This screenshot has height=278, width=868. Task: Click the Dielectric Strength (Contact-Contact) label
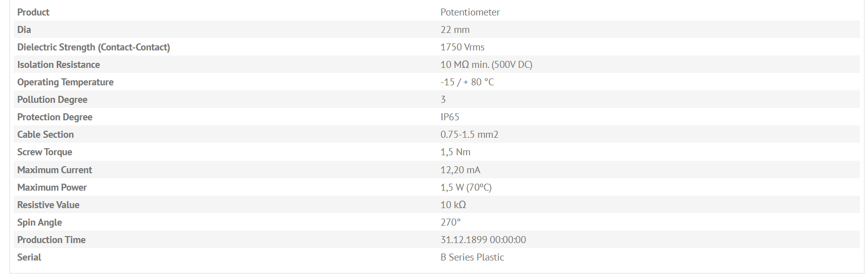93,47
